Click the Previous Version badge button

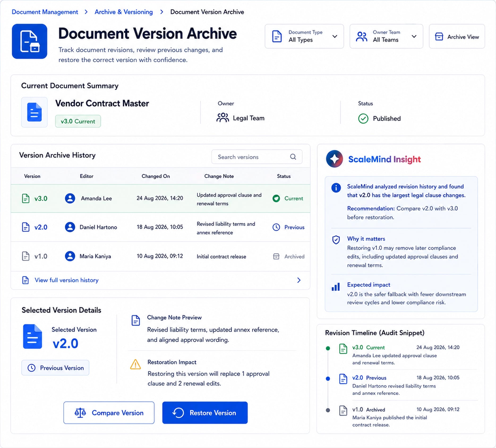[x=55, y=368]
